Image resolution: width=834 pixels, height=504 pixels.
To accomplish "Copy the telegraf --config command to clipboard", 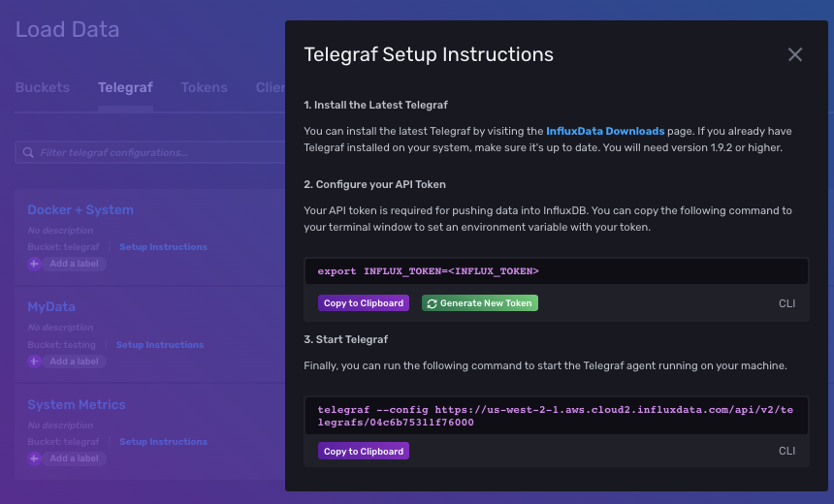I will pos(364,451).
